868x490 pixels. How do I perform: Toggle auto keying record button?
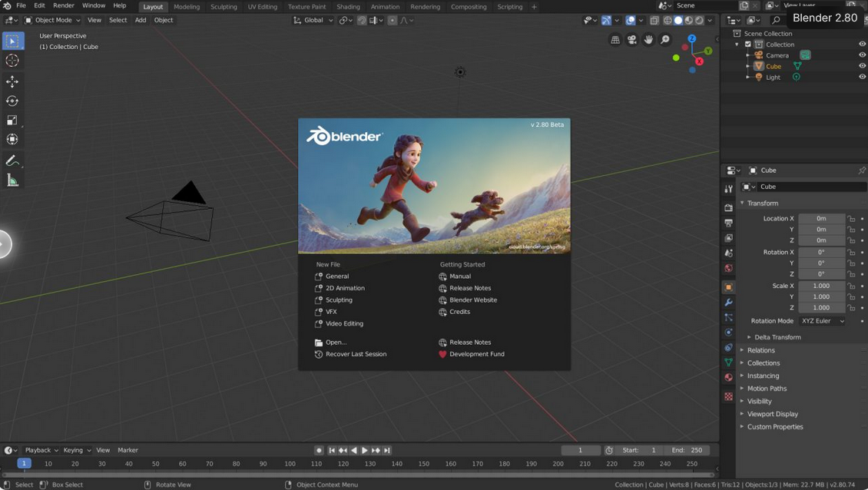[x=319, y=450]
